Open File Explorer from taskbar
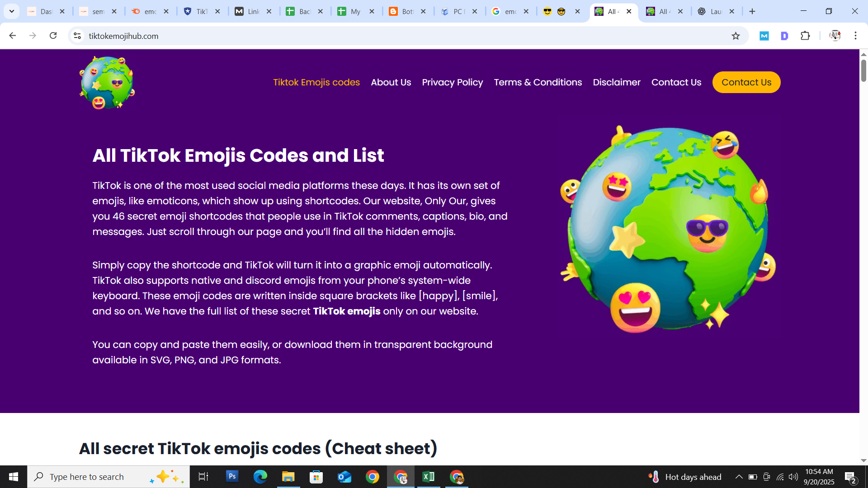 click(288, 477)
